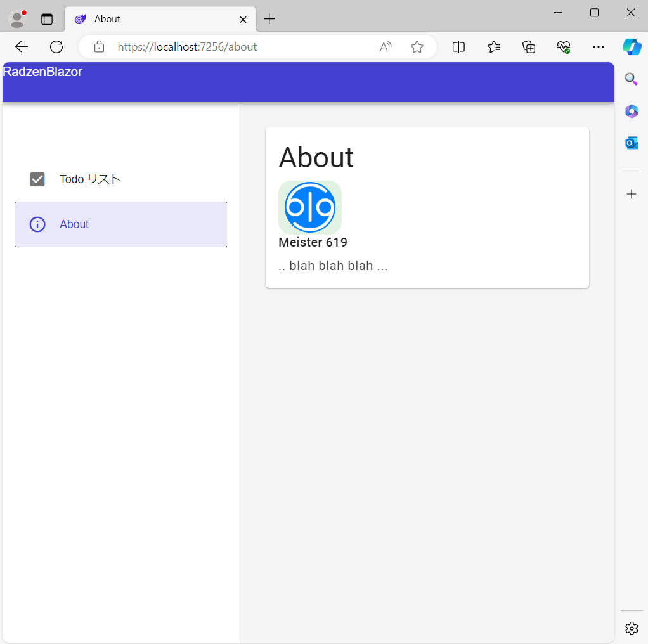
Task: Open the Edge sidebar settings gear icon
Action: point(632,628)
